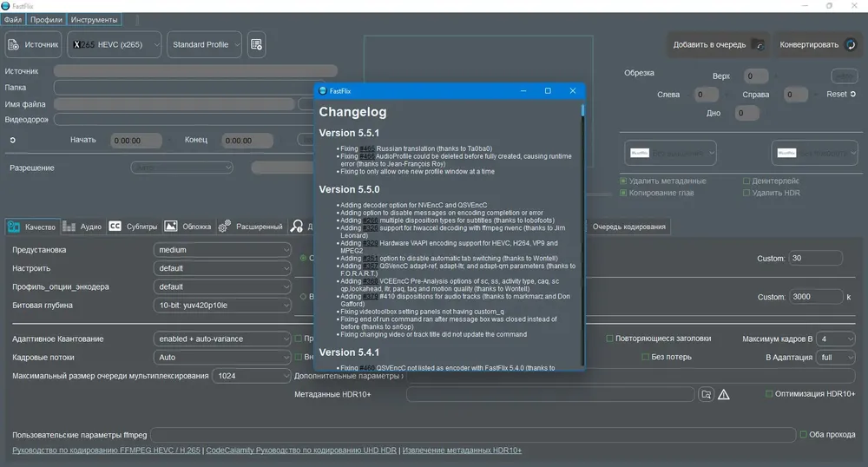Toggle Повторяющиеся заголовки checkbox
The height and width of the screenshot is (467, 868).
tap(609, 338)
